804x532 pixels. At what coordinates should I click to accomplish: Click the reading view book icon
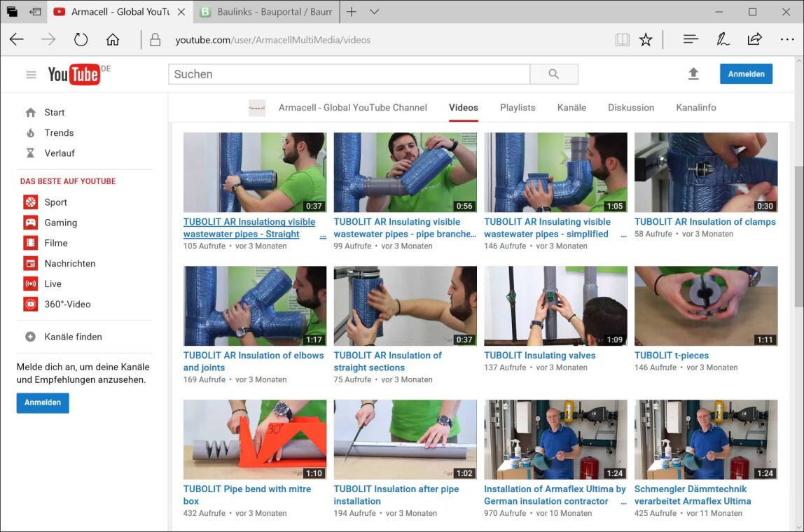pyautogui.click(x=622, y=39)
